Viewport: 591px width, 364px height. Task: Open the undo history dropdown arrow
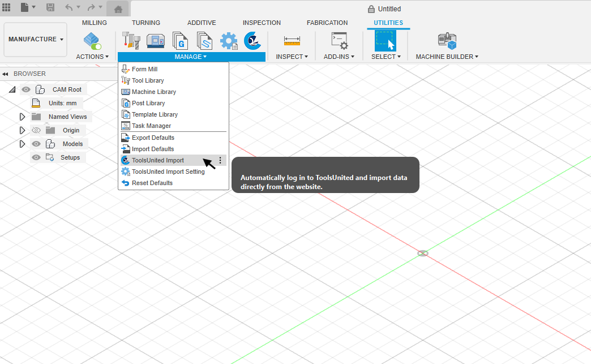click(78, 7)
